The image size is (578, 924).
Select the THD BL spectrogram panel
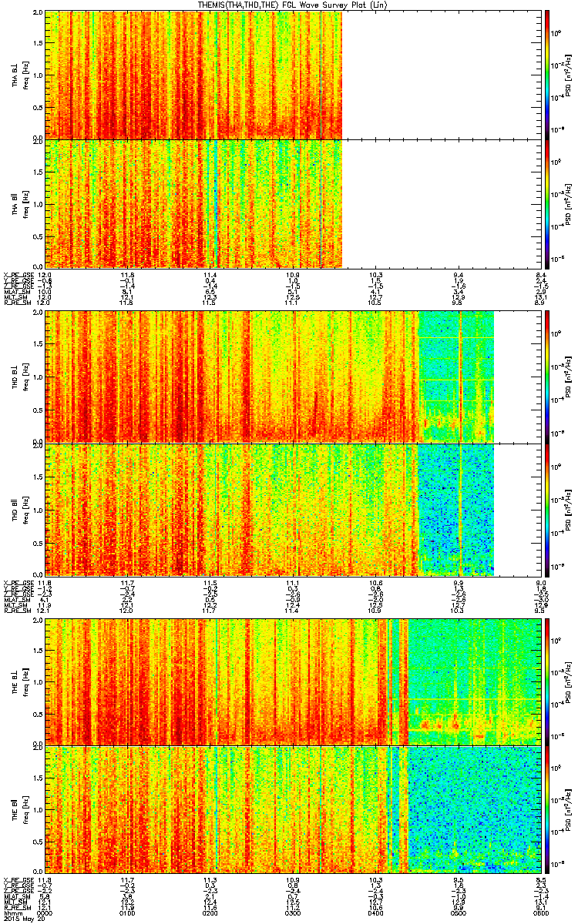click(293, 376)
